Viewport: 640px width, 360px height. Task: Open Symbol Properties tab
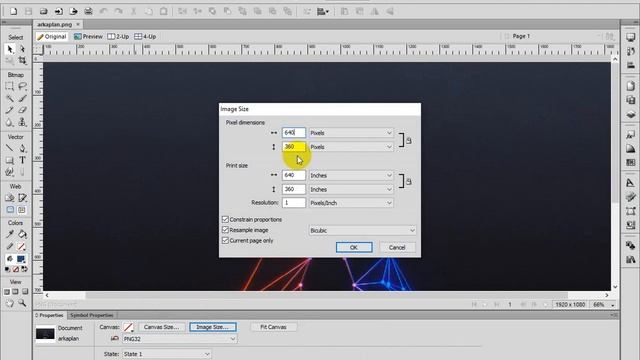[91, 316]
